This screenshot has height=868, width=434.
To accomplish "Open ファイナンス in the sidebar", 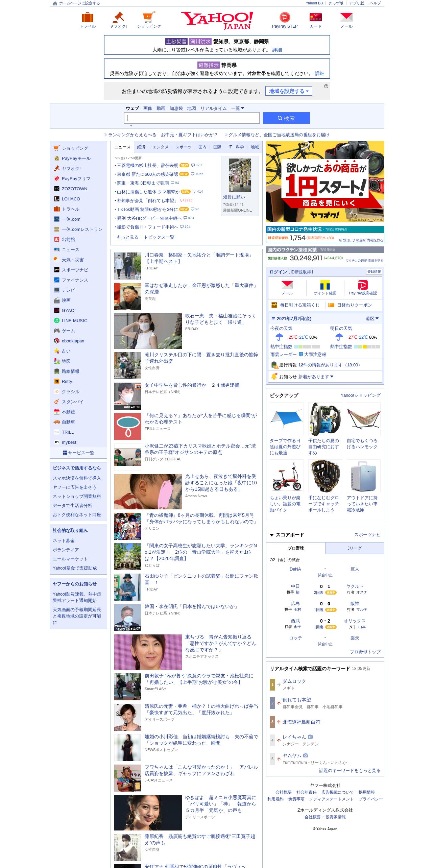I will click(75, 280).
